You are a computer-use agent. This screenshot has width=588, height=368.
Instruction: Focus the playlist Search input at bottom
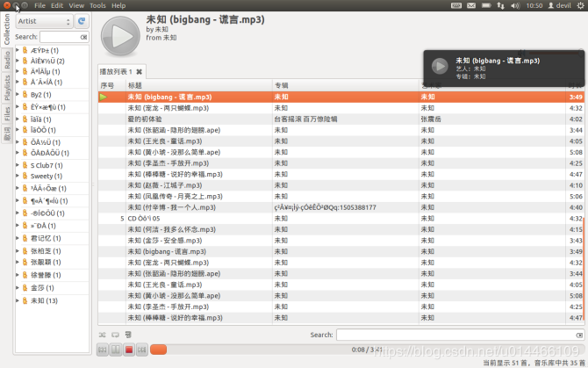[x=460, y=335]
